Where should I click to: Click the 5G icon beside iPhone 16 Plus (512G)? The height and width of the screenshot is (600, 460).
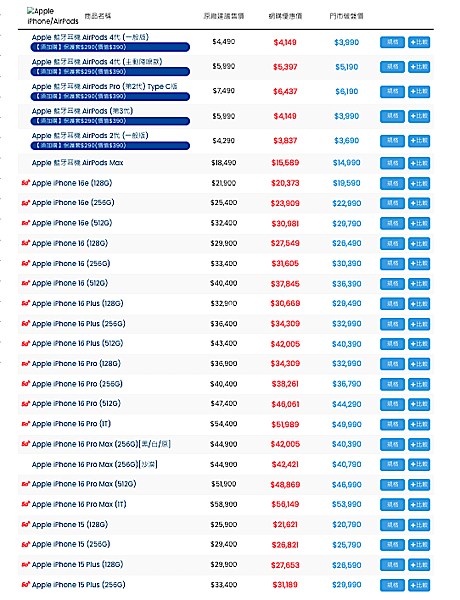click(26, 344)
